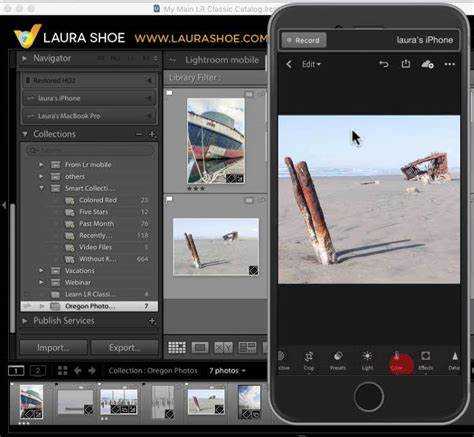
Task: Switch to Grid view in toolbar
Action: tap(177, 347)
